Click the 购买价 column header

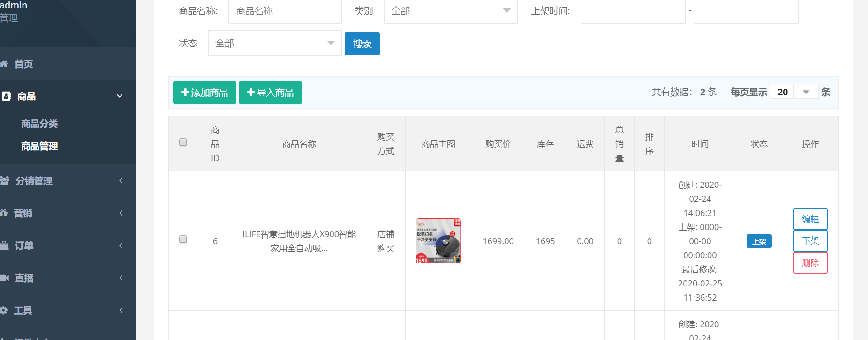click(498, 144)
